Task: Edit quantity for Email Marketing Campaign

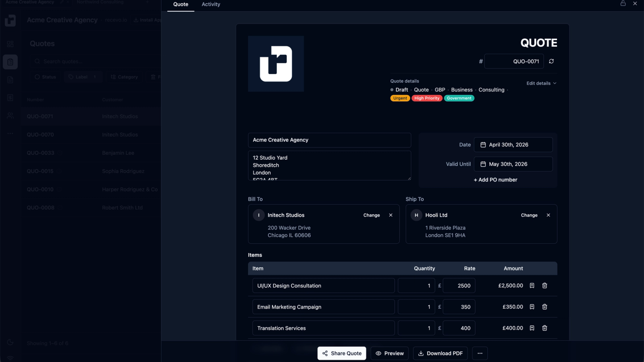Action: (x=416, y=307)
